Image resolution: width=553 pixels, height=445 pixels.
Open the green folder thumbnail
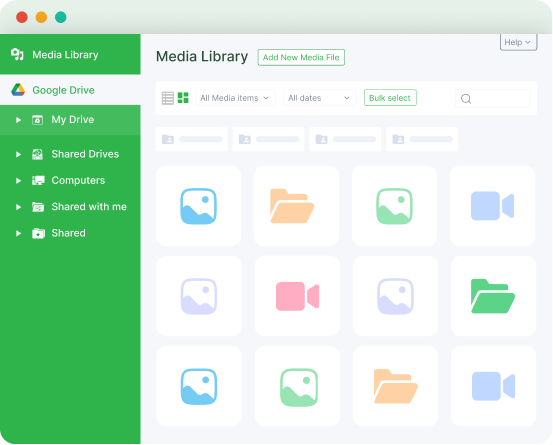pos(493,296)
